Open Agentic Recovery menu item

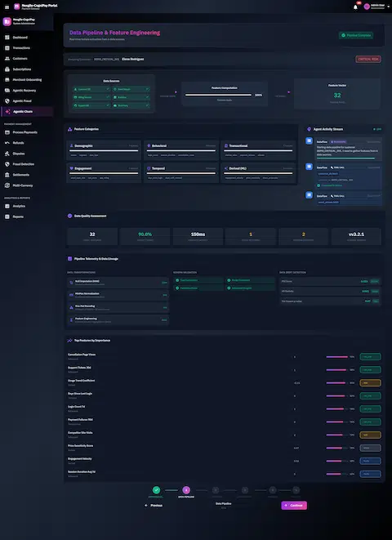(x=27, y=90)
